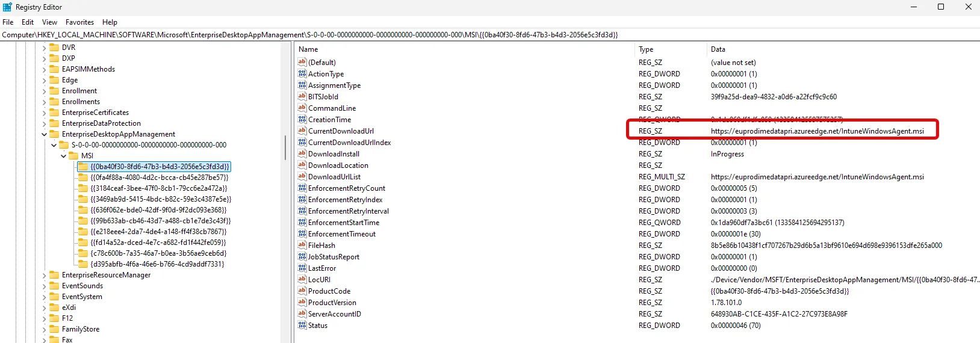This screenshot has width=980, height=343.
Task: Click the FileHash string icon
Action: (x=302, y=245)
